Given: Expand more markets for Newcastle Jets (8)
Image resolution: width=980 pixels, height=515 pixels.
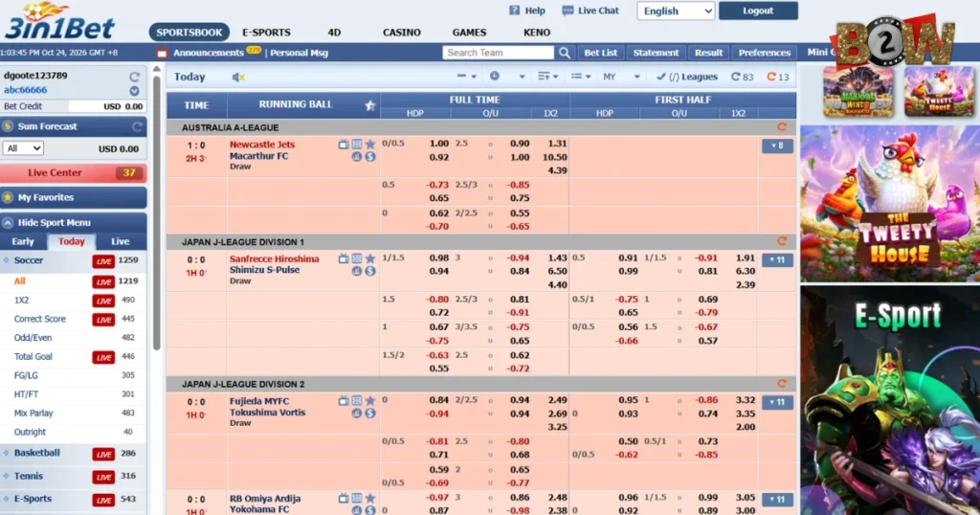Looking at the screenshot, I should pyautogui.click(x=777, y=146).
